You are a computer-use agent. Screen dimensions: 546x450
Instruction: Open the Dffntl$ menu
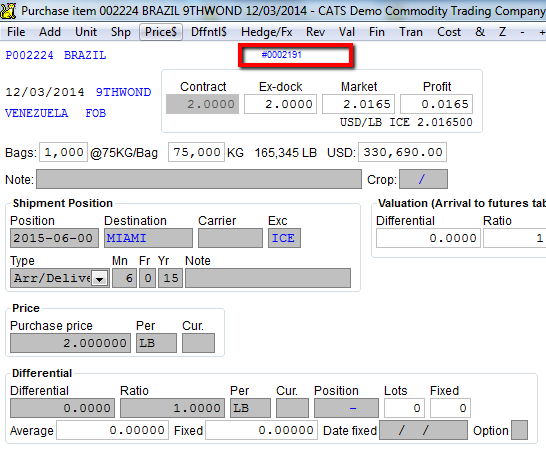(209, 32)
